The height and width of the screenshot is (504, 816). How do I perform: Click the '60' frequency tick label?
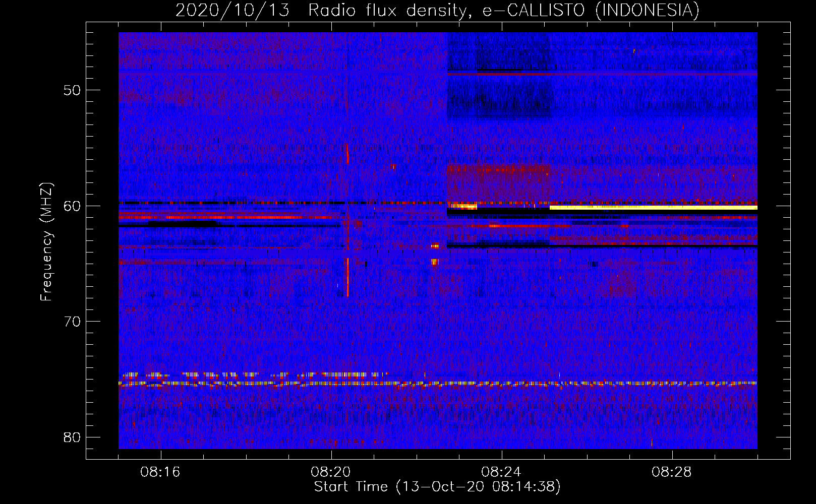[72, 206]
